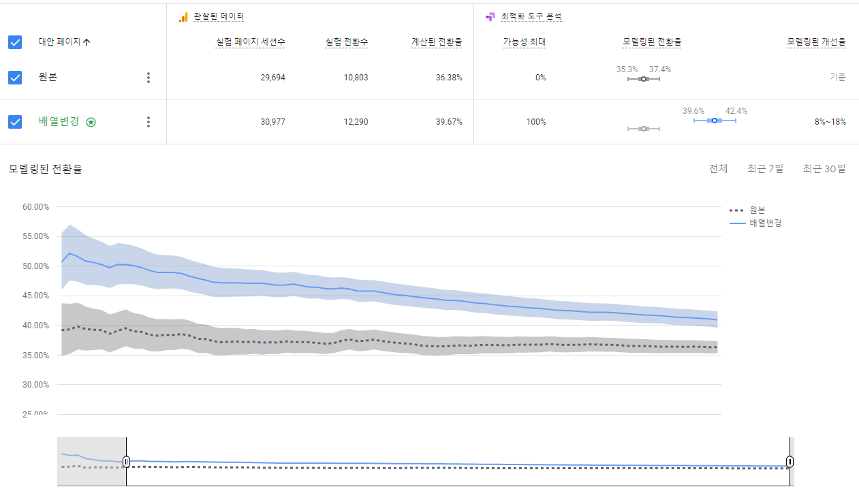Select the 전체 time range tab
The image size is (859, 504).
[718, 169]
